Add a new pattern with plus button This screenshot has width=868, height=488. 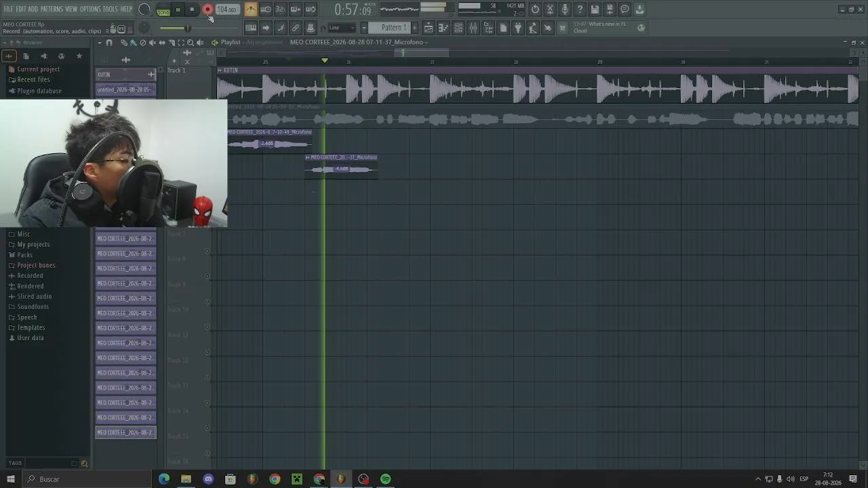pyautogui.click(x=415, y=28)
